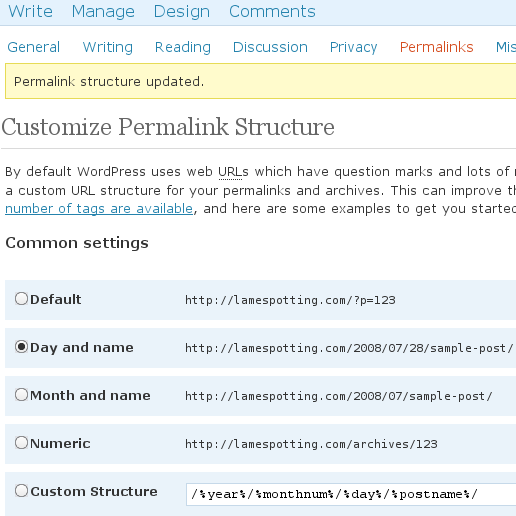Click the 'Custom Structure' label text
This screenshot has height=516, width=516.
(94, 492)
